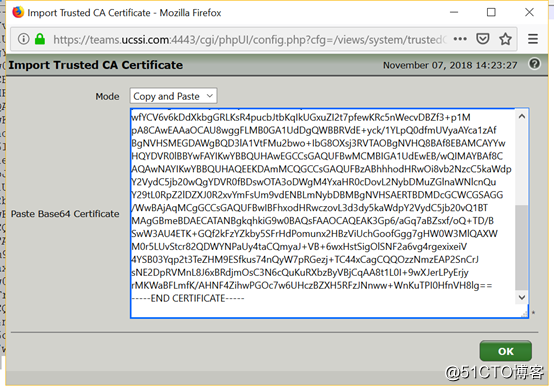Minimize the Firefox window
This screenshot has width=554, height=391.
[454, 12]
